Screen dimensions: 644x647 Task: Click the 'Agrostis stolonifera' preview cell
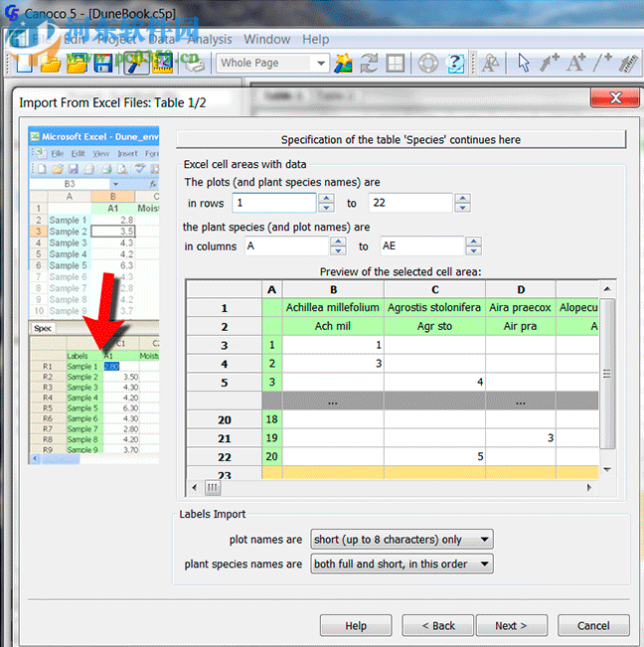[x=434, y=307]
